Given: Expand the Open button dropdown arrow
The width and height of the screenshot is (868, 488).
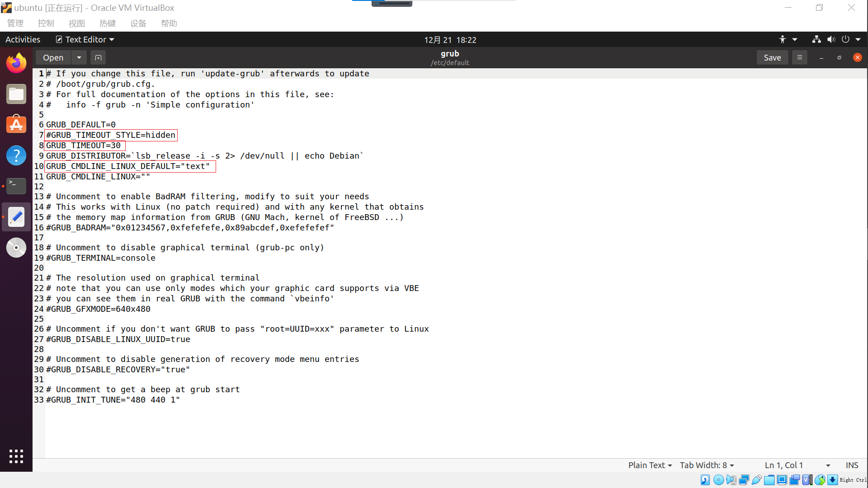Looking at the screenshot, I should point(78,57).
